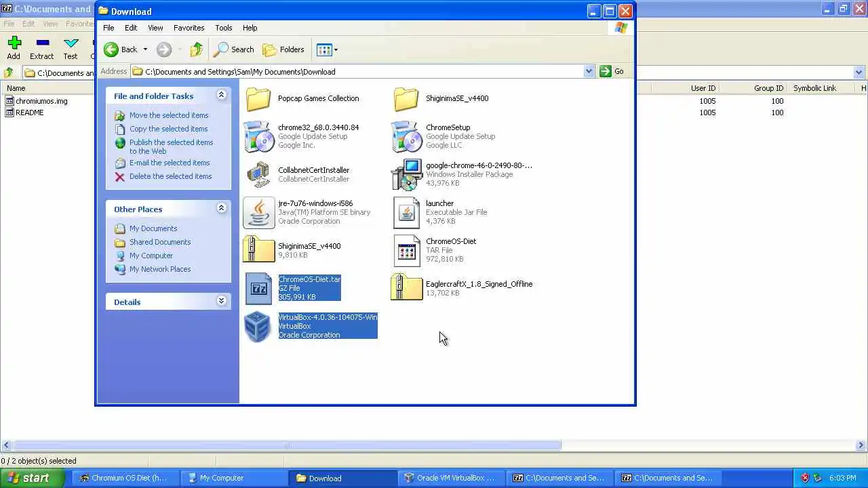Viewport: 868px width, 488px height.
Task: Click 7-Zip up-folder icon beside path
Action: pos(9,73)
